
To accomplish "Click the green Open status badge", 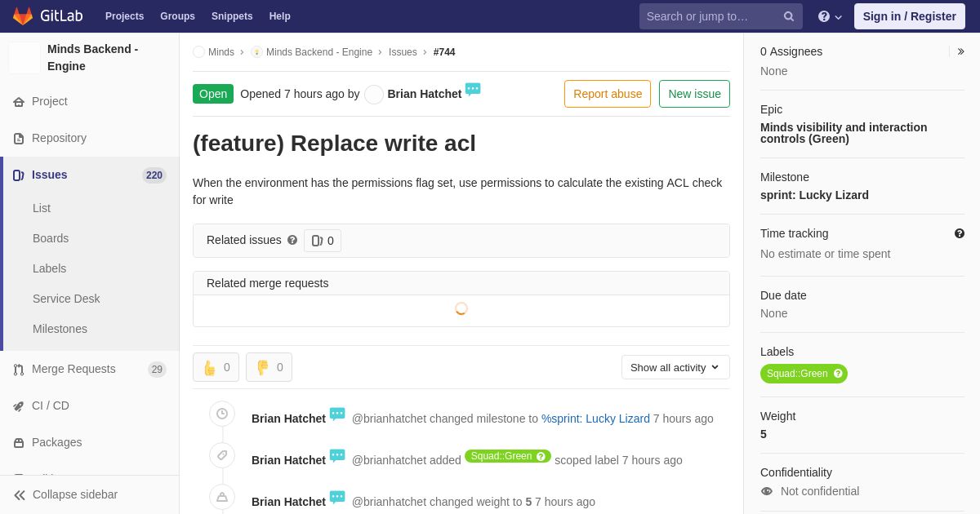I will (x=213, y=94).
